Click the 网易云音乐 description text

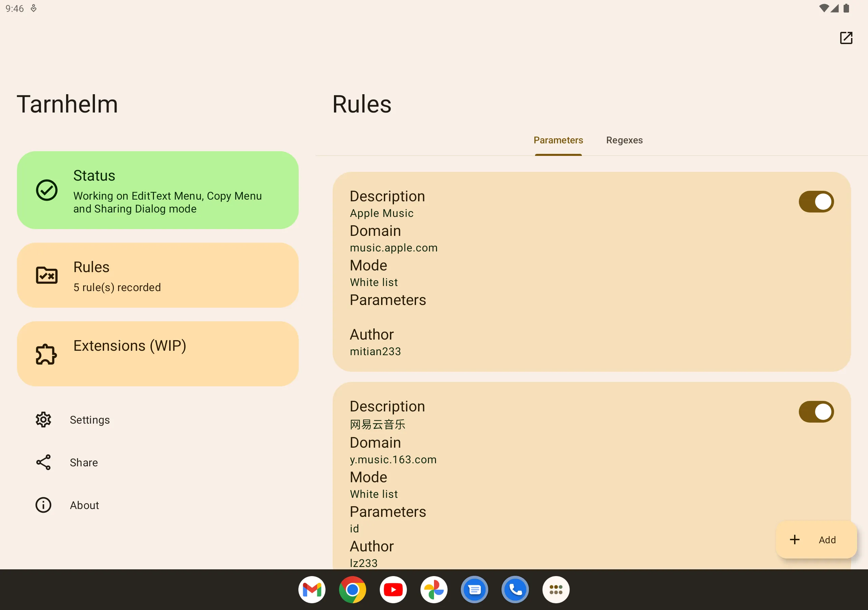click(378, 424)
